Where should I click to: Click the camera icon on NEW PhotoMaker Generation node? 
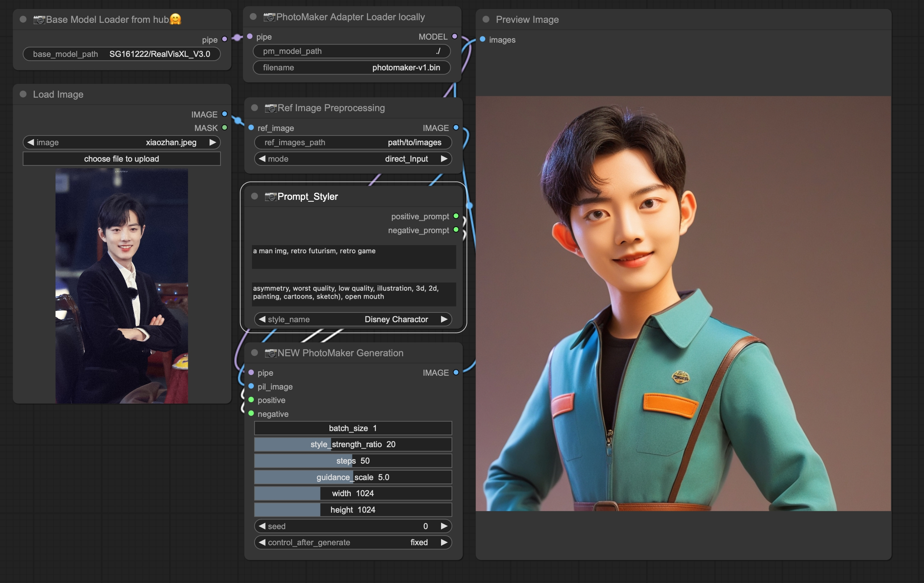[x=270, y=353]
